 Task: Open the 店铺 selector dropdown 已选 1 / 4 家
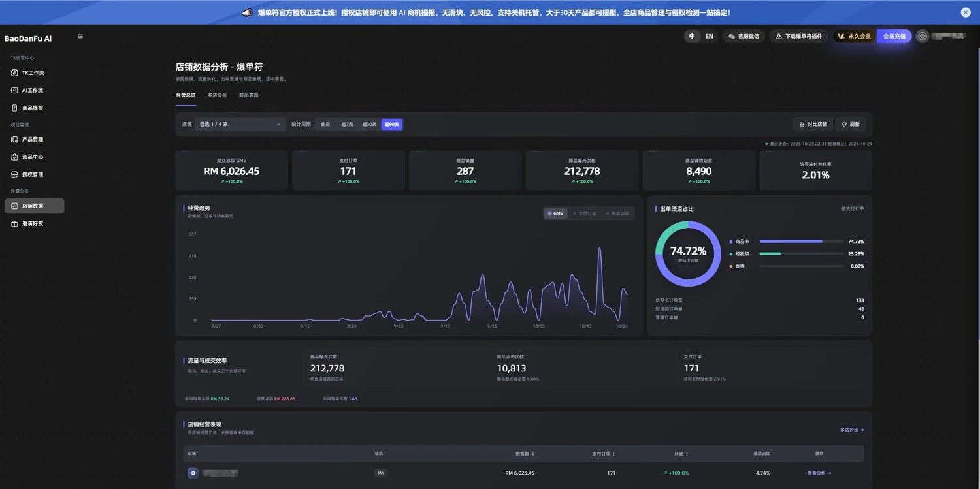click(x=240, y=124)
